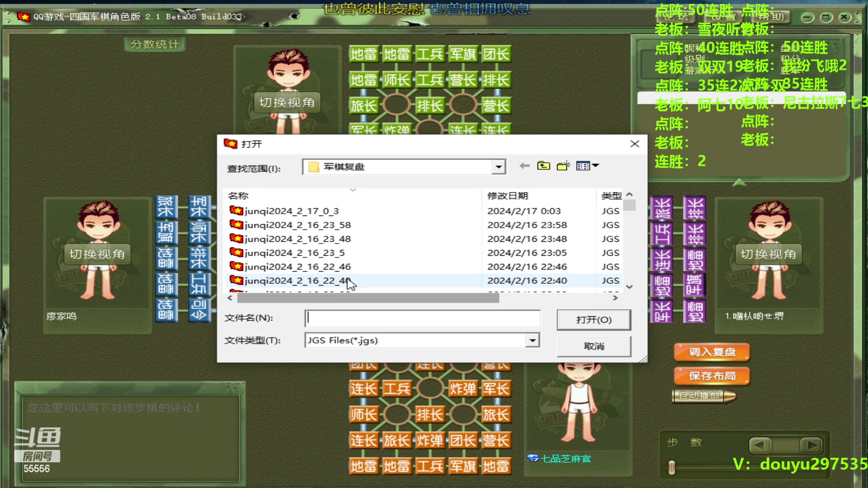Click the 调入复盘 load replay button

[712, 352]
